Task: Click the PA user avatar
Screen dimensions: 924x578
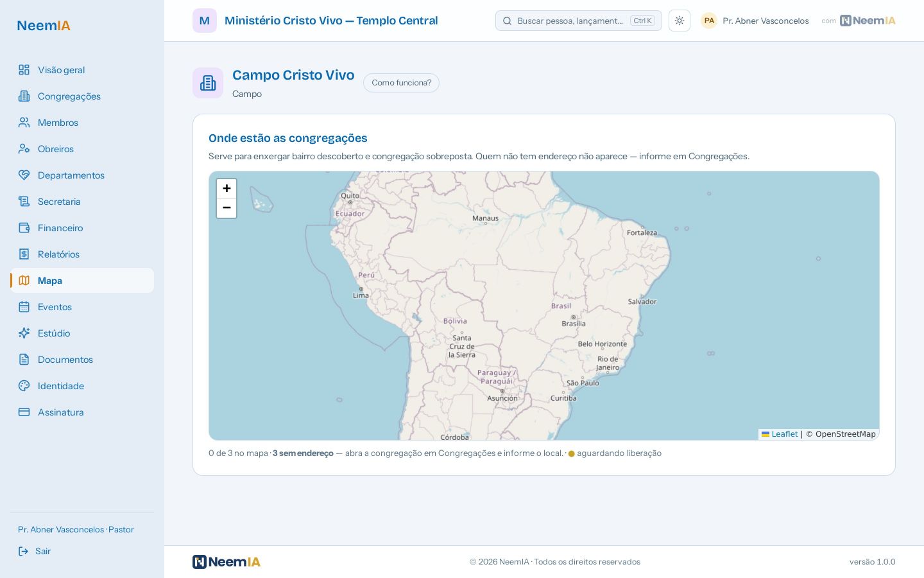Action: (709, 21)
